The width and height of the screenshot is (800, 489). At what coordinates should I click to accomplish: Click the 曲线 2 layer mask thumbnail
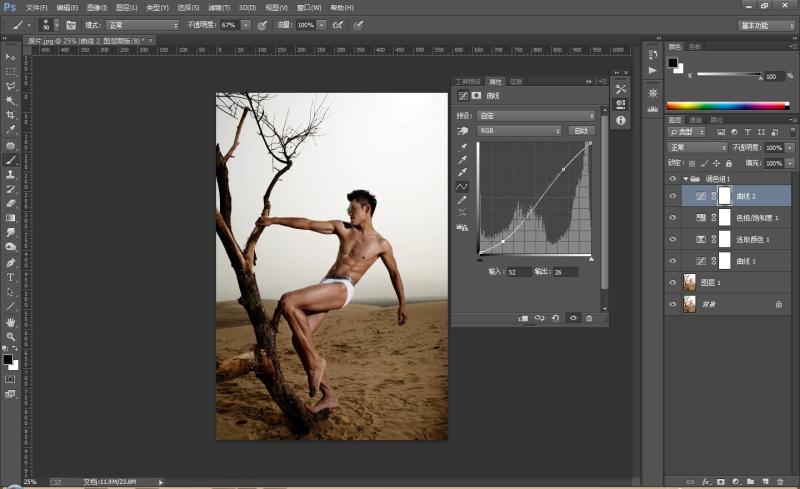coord(724,196)
